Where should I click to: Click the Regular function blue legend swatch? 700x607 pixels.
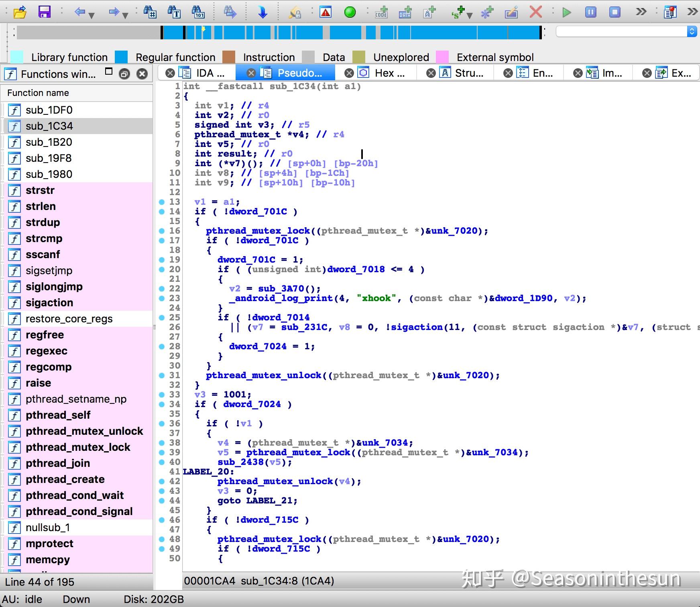[x=121, y=57]
